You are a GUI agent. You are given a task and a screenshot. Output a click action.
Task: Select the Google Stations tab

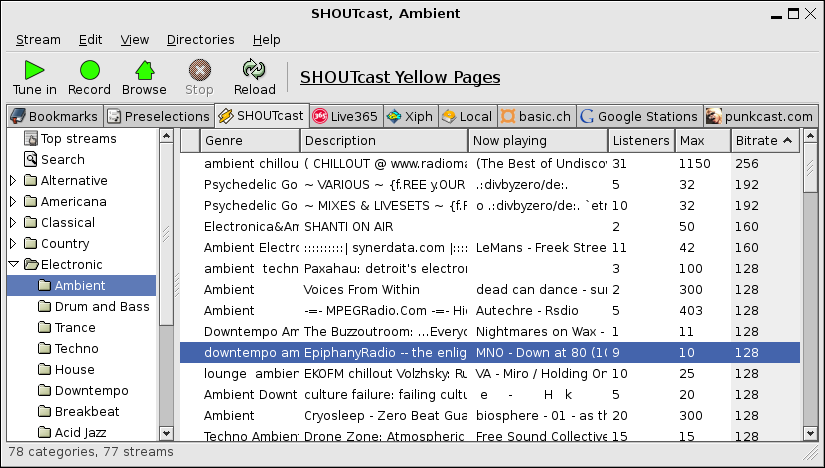point(638,116)
